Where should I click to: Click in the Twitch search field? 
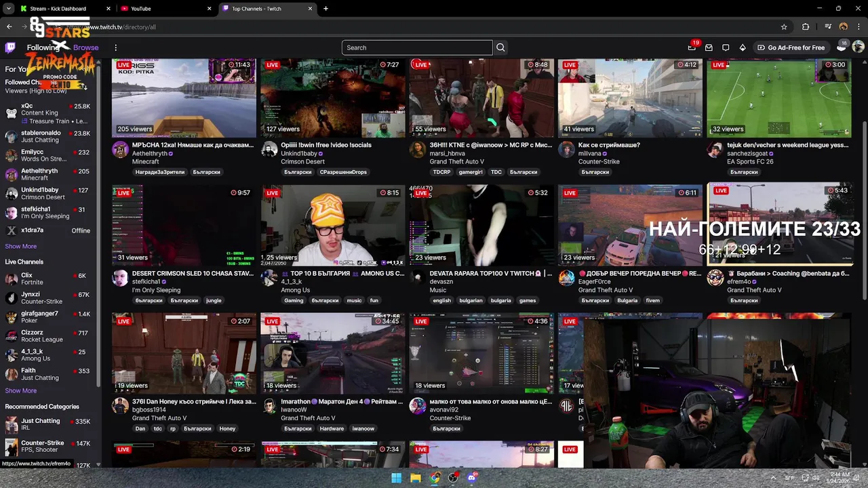point(417,47)
